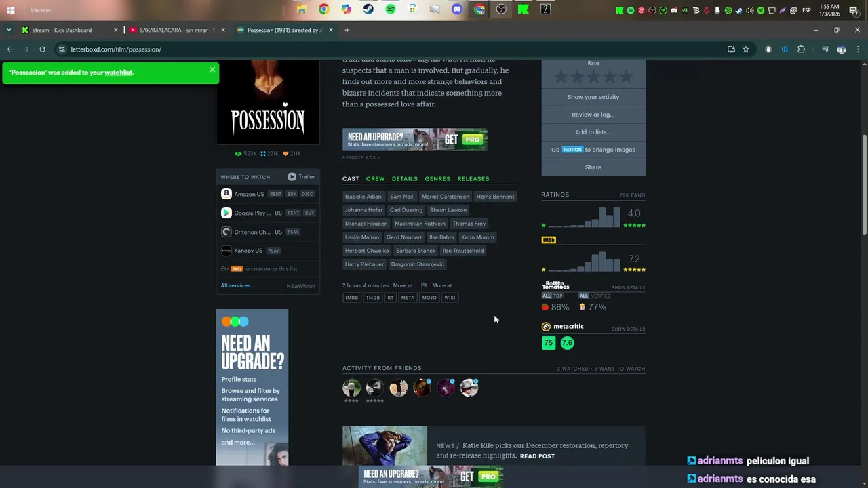868x488 pixels.
Task: Open the Windows Start button
Action: 10,10
